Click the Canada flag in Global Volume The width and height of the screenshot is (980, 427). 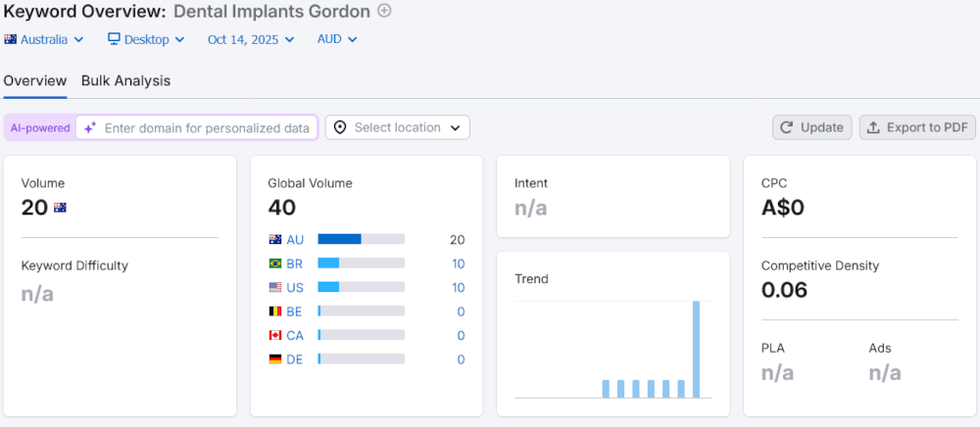click(x=274, y=335)
